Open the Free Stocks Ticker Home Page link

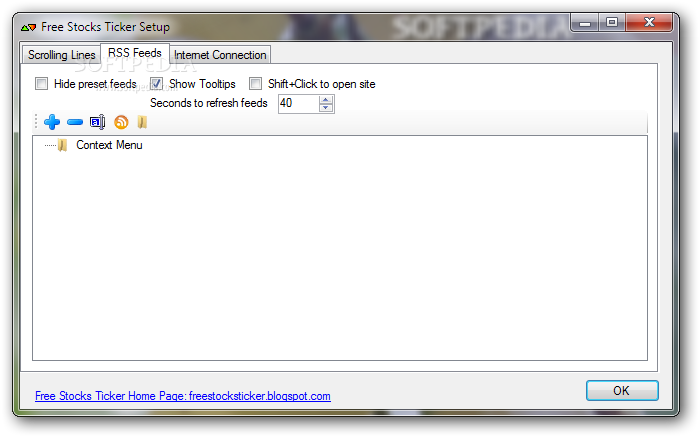pos(183,396)
